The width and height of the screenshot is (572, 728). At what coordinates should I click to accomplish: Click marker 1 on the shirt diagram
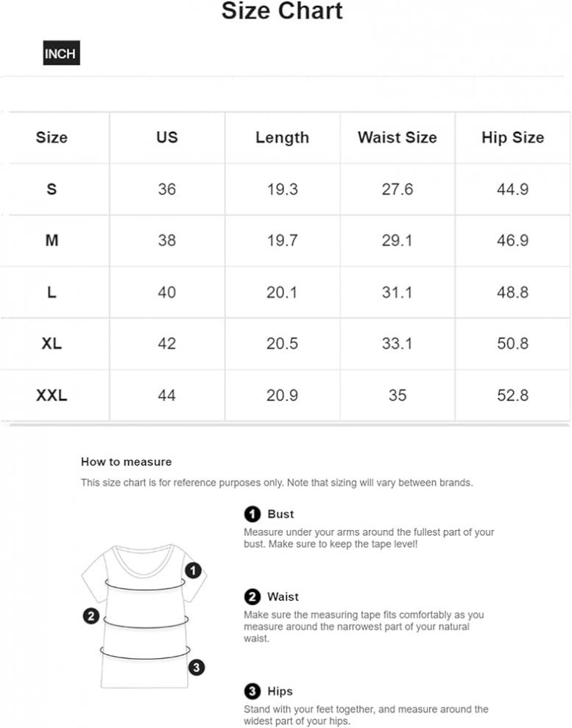tap(193, 570)
